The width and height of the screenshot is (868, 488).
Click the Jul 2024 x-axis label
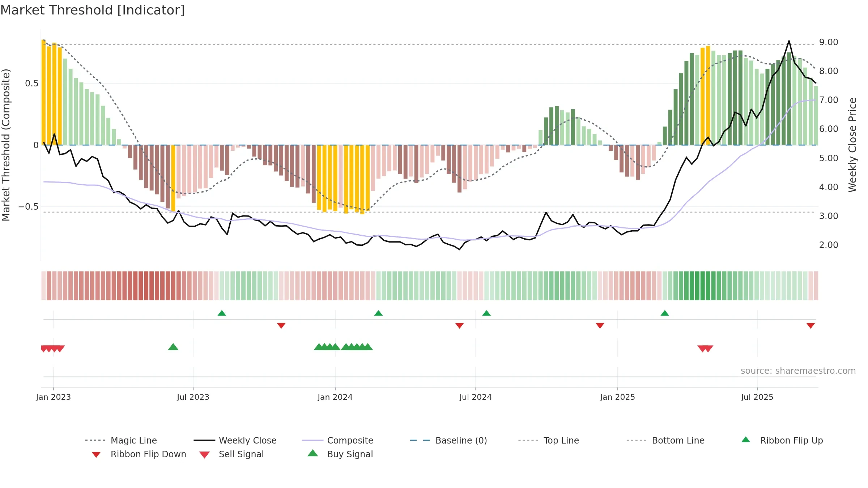click(x=476, y=397)
